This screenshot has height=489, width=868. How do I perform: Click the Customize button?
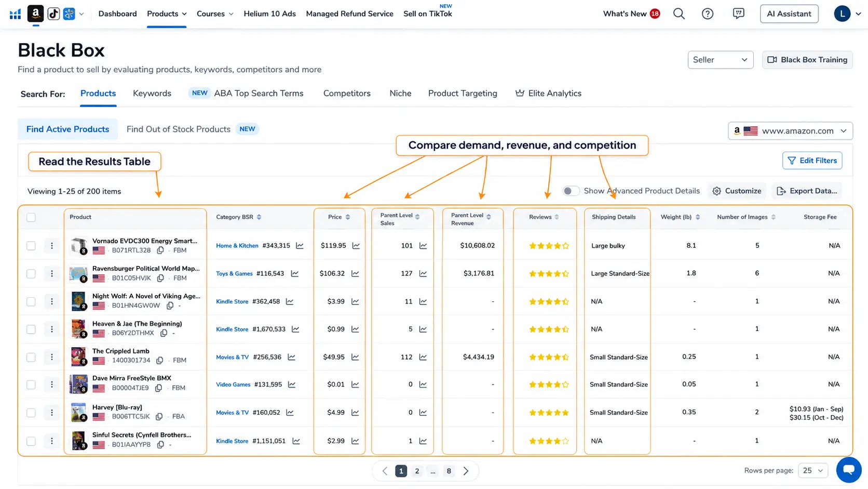click(737, 191)
